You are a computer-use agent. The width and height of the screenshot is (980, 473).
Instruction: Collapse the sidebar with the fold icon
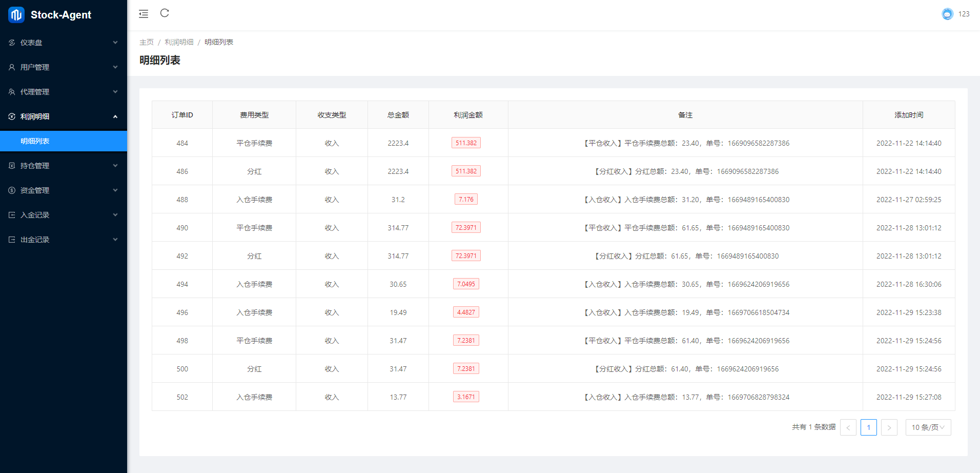click(x=144, y=14)
